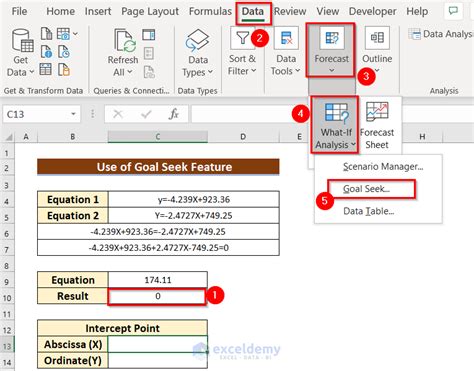Click the Select All corner triangle
The height and width of the screenshot is (371, 474).
tap(9, 137)
